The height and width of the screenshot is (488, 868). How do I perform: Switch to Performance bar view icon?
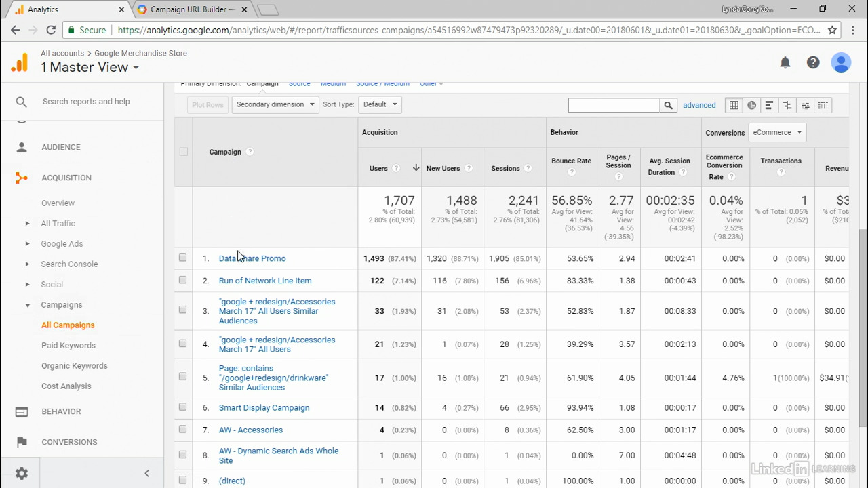pyautogui.click(x=769, y=105)
